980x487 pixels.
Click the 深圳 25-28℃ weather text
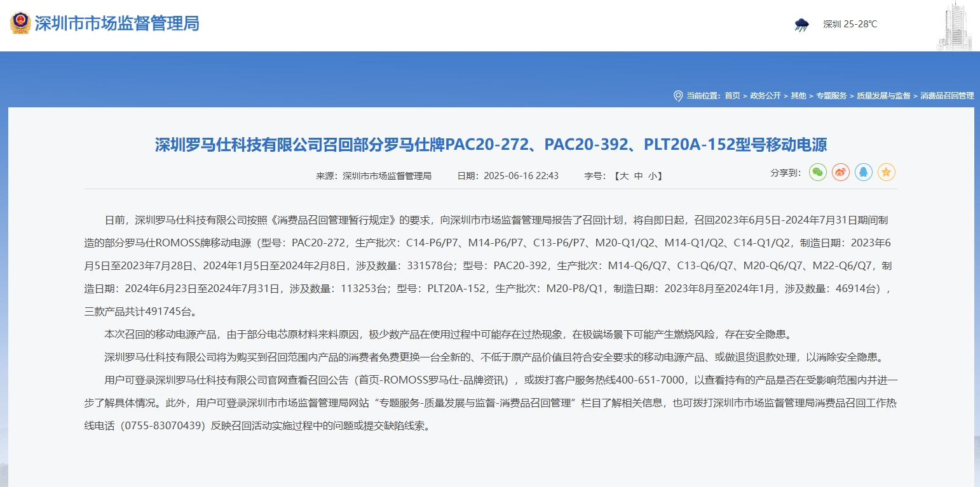(850, 24)
